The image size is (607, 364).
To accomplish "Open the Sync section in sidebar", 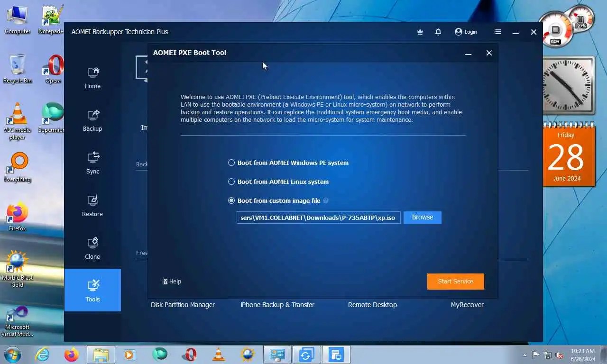I will click(x=92, y=163).
